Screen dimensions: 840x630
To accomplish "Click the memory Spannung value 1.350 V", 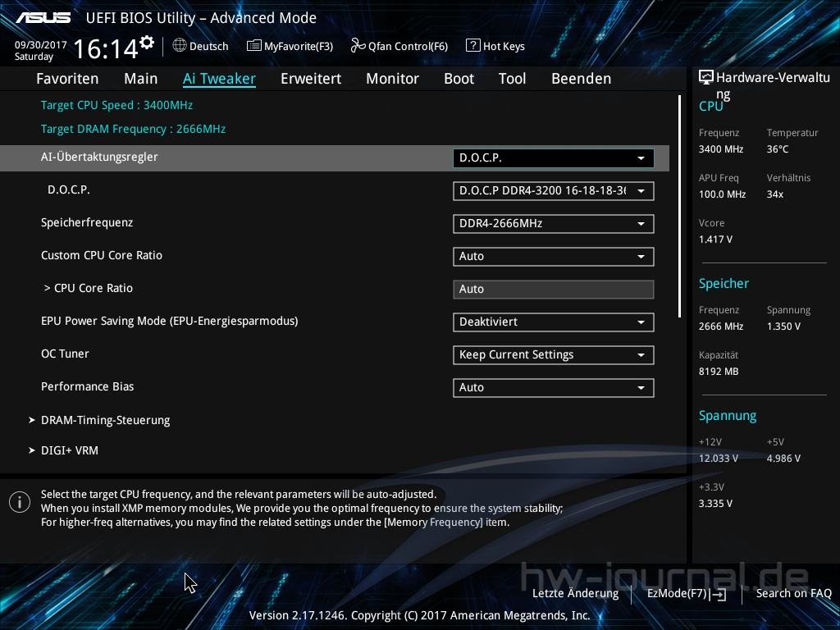I will [x=783, y=326].
